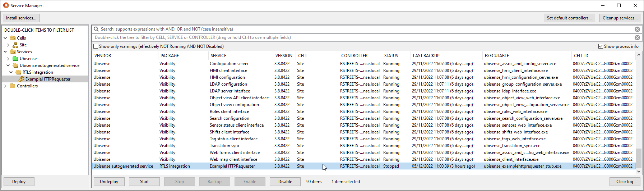
Task: Select Site item in the tree
Action: tap(23, 45)
